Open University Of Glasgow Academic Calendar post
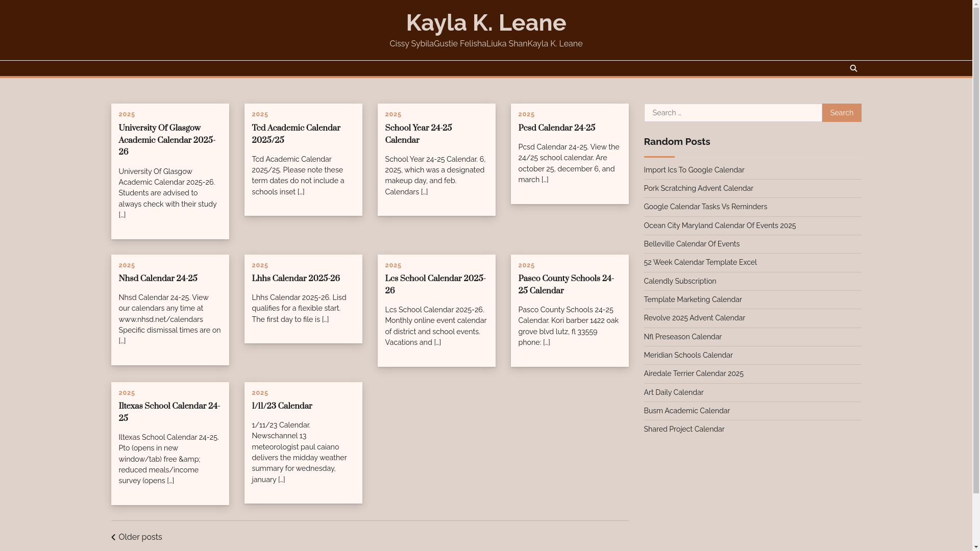 (167, 140)
